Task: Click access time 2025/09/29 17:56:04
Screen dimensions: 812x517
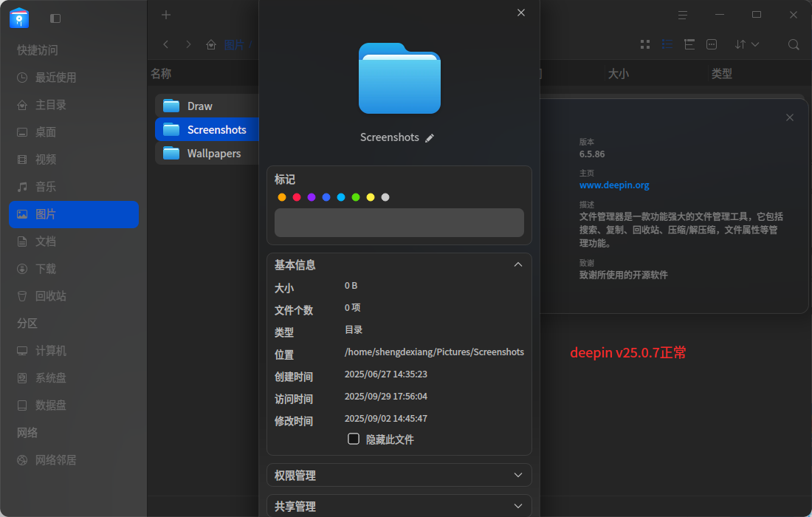Action: click(x=386, y=397)
